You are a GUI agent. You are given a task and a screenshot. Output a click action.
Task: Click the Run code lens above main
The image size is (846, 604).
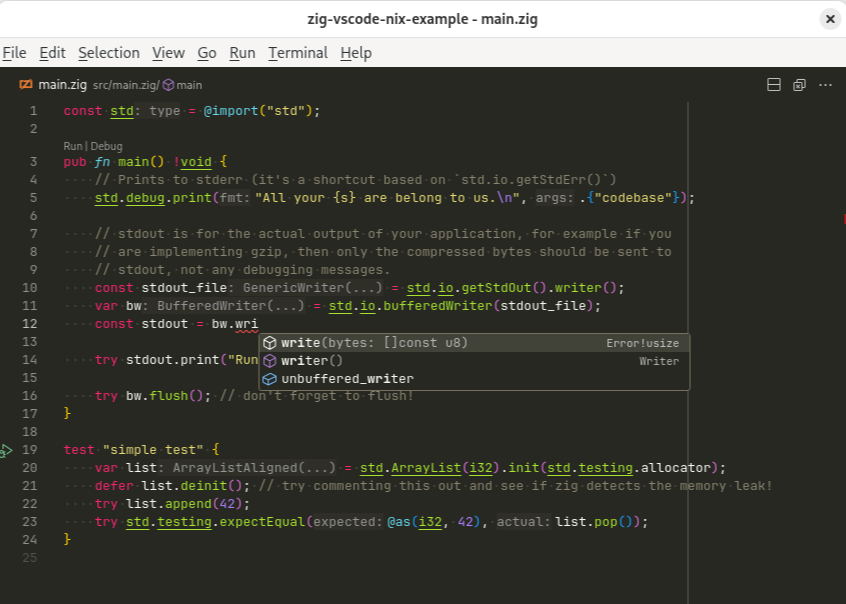(x=73, y=146)
